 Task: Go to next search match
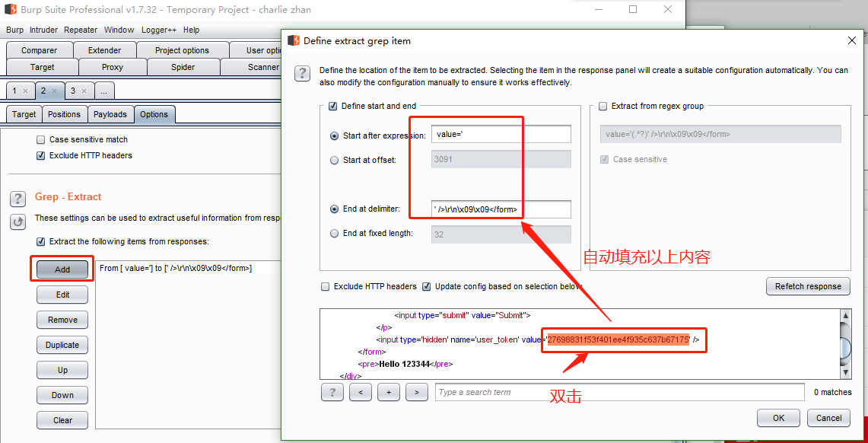click(417, 392)
